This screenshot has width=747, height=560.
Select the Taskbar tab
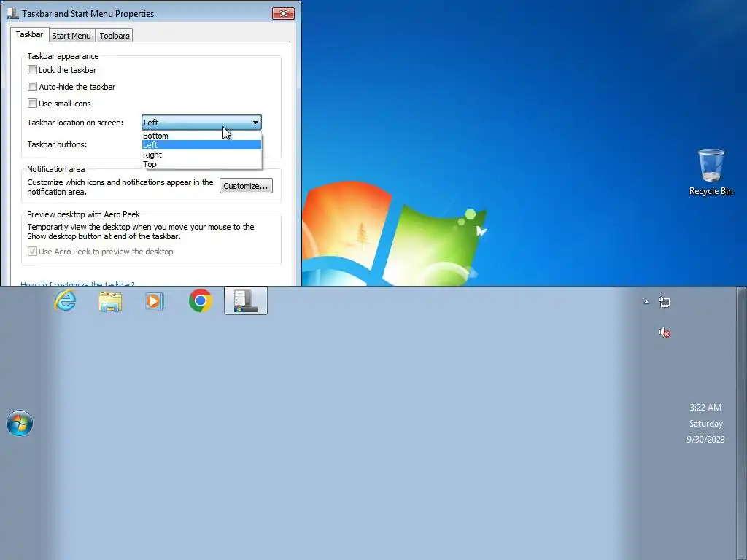(29, 34)
